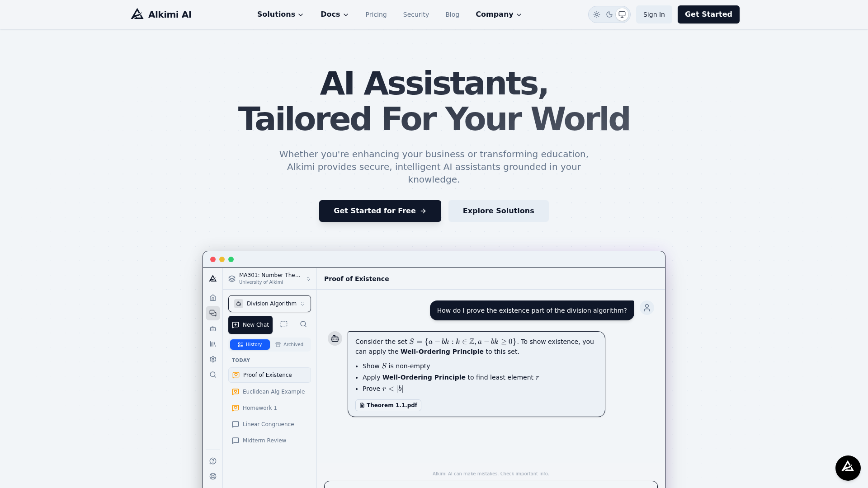Open the Help question icon in the sidebar rail
Viewport: 868px width, 488px height.
(x=213, y=461)
